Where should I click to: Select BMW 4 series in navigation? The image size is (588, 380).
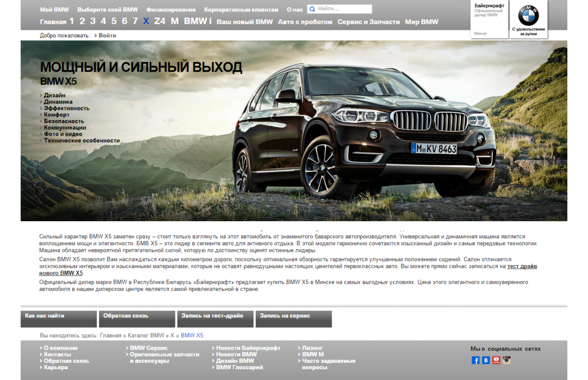point(103,21)
